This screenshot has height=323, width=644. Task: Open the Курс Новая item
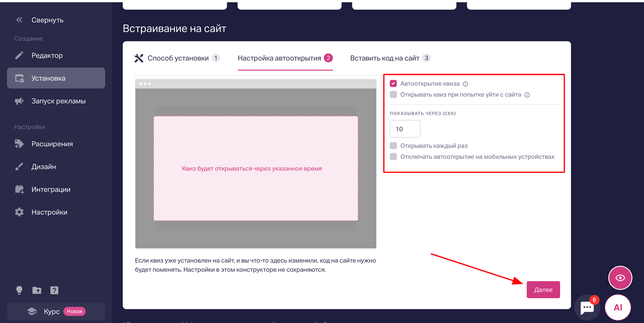(56, 311)
